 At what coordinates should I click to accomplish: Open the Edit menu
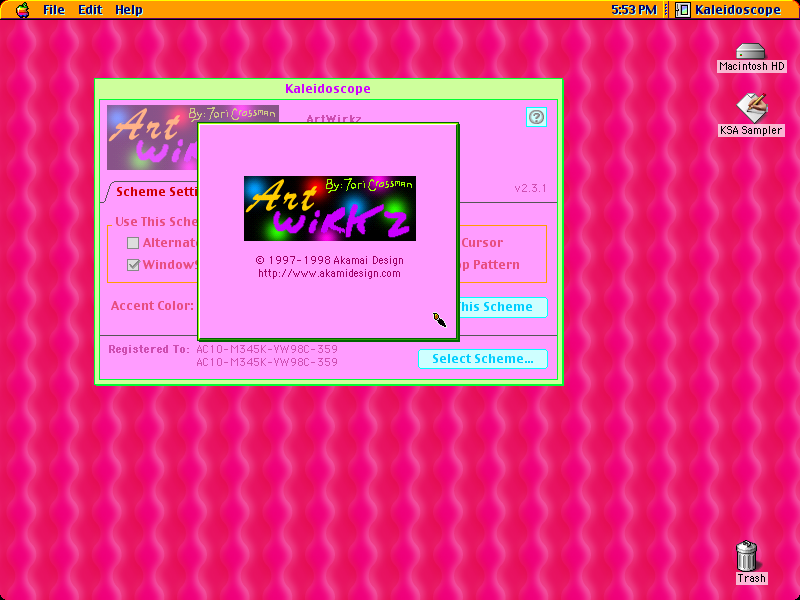[90, 10]
